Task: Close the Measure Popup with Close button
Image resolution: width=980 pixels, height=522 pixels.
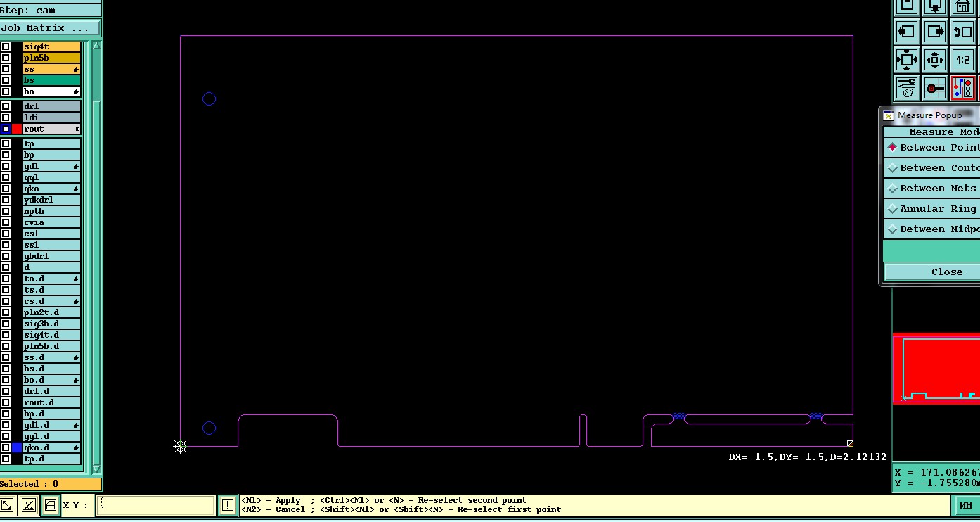Action: click(x=932, y=272)
